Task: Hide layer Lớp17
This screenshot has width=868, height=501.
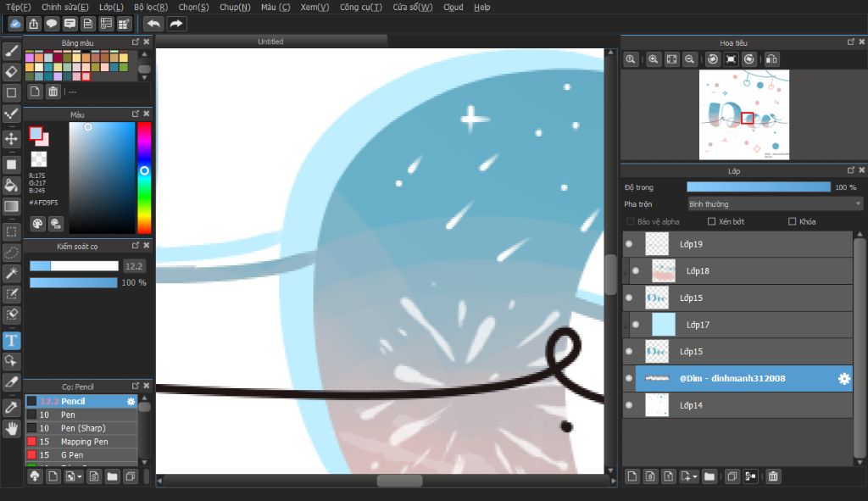Action: click(636, 325)
